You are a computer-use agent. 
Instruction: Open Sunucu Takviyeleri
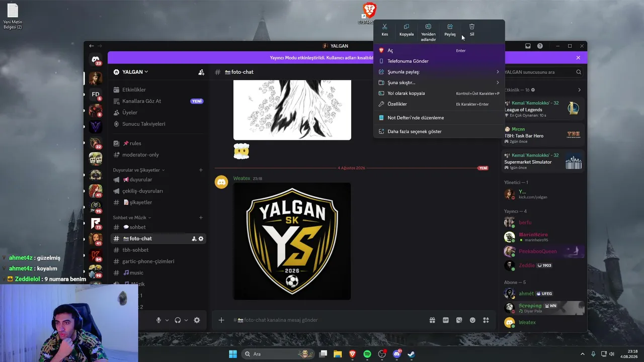coord(158,124)
